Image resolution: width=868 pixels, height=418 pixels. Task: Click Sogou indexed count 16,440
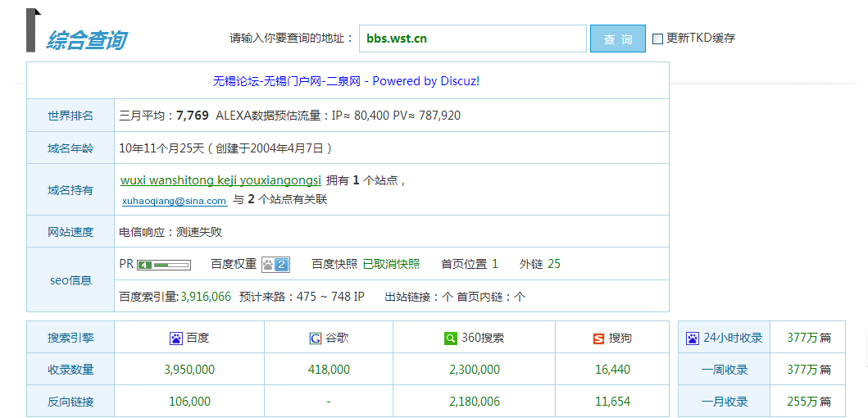point(612,370)
